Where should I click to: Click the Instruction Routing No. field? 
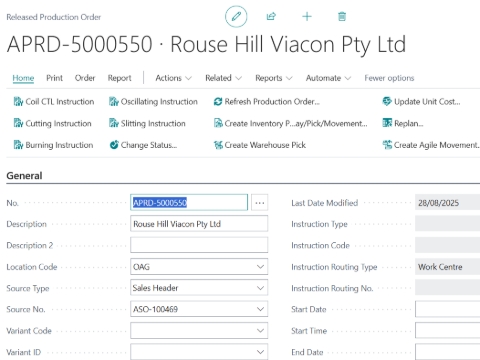[x=448, y=288]
